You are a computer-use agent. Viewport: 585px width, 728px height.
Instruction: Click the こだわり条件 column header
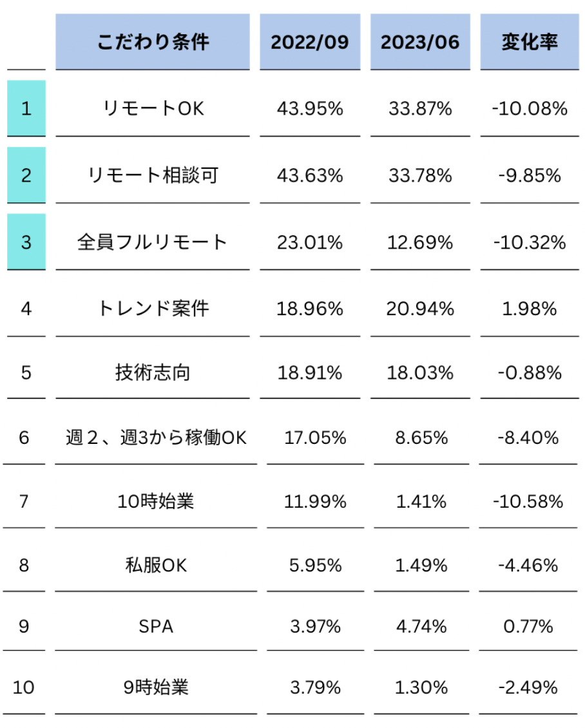click(153, 42)
